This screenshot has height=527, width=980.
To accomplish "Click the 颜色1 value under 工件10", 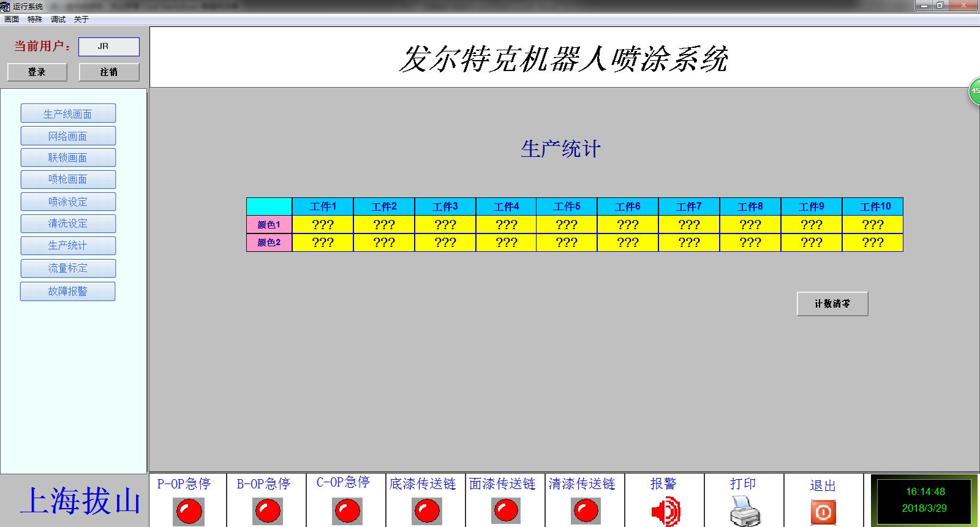I will [873, 224].
